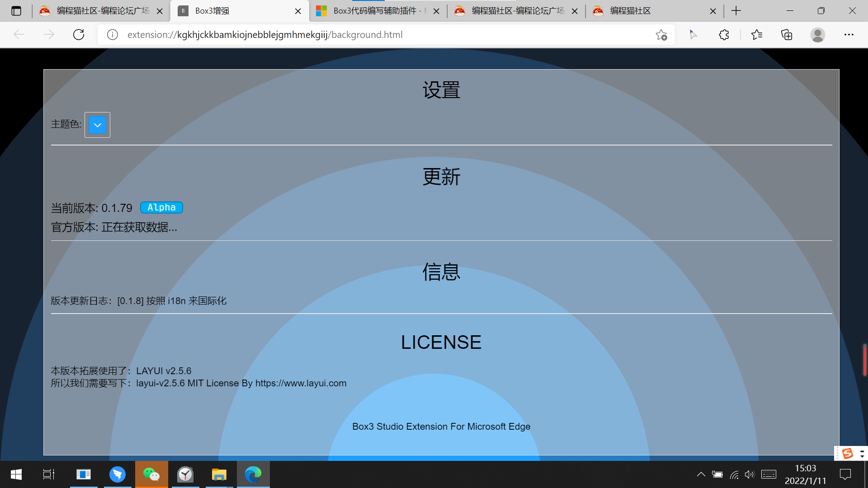Click the version changelog line [0.1.8]
The height and width of the screenshot is (488, 868).
point(139,301)
